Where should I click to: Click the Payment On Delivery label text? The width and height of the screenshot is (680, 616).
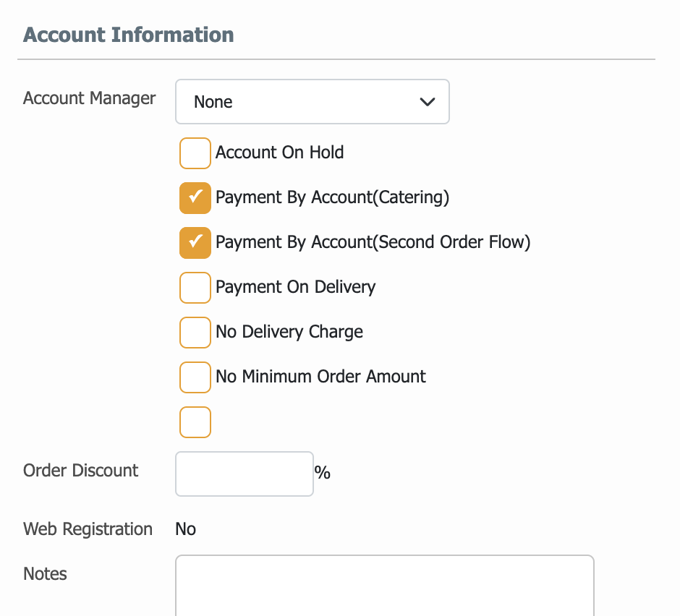tap(296, 287)
